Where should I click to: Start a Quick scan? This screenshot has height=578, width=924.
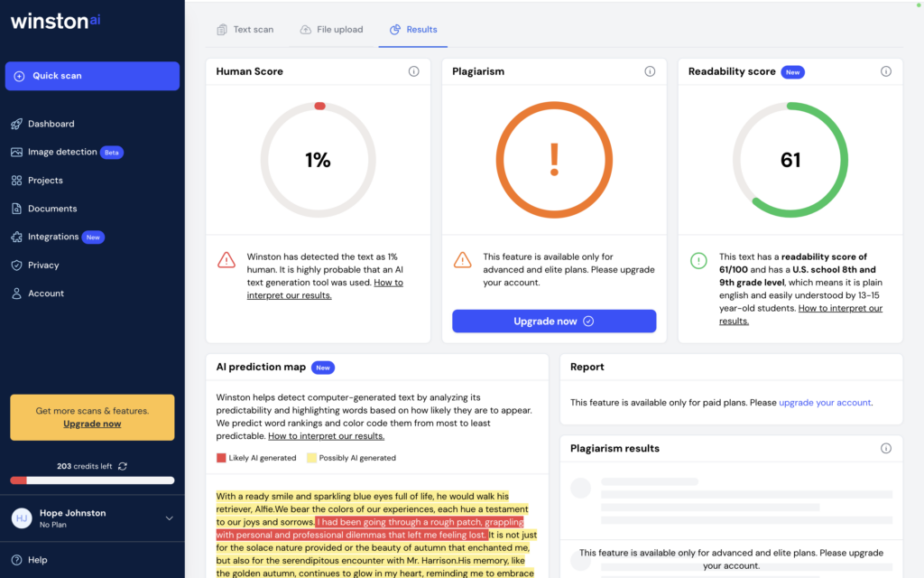click(92, 76)
